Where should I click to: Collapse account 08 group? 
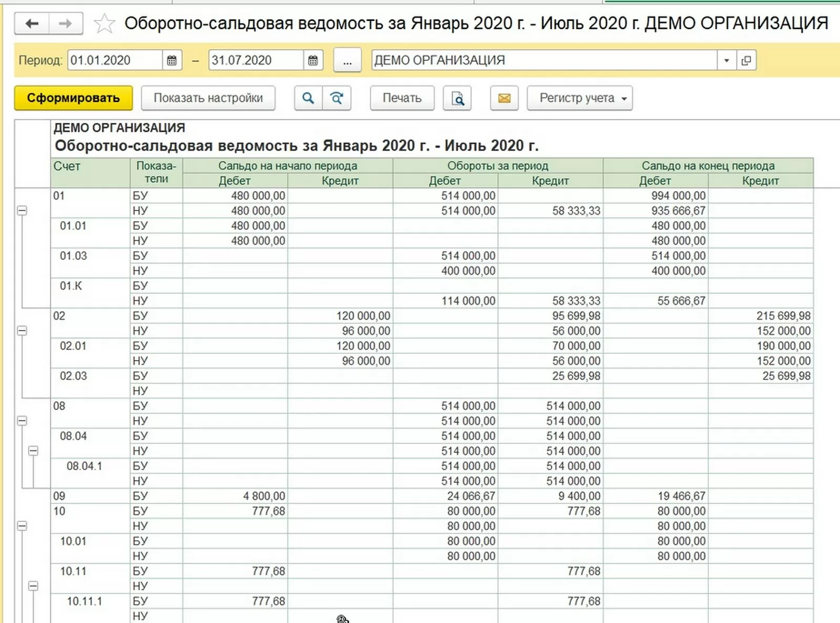pos(22,421)
